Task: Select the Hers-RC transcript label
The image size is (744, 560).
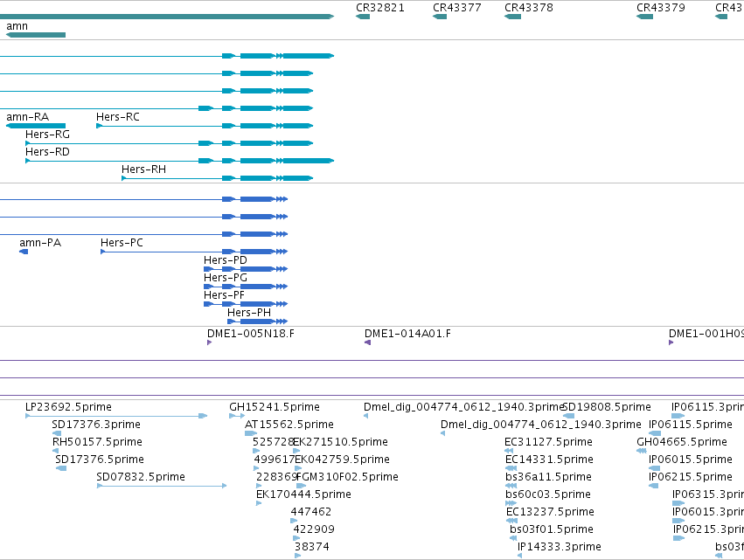Action: (118, 117)
